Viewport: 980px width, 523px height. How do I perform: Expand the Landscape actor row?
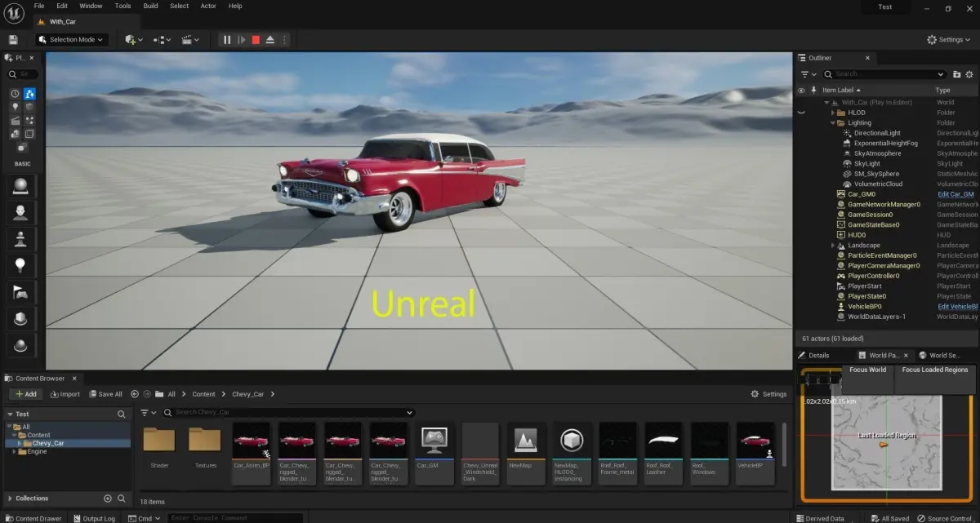833,246
